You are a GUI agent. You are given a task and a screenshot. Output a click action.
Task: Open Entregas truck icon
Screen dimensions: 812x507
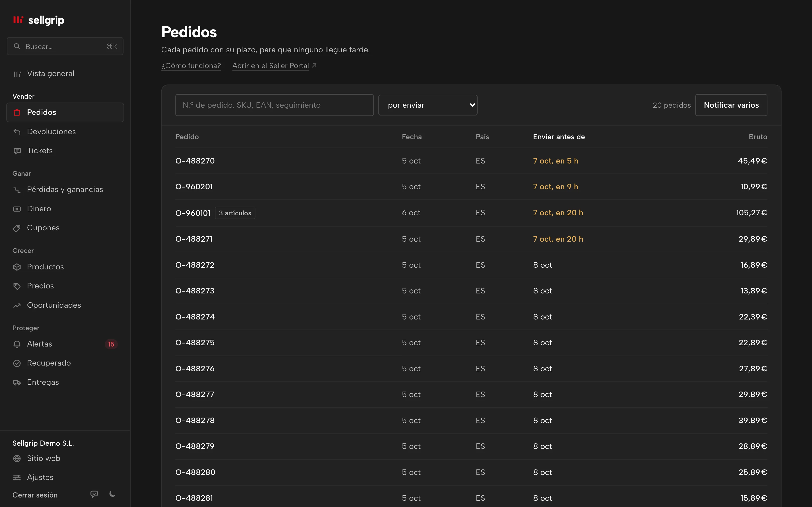coord(17,383)
